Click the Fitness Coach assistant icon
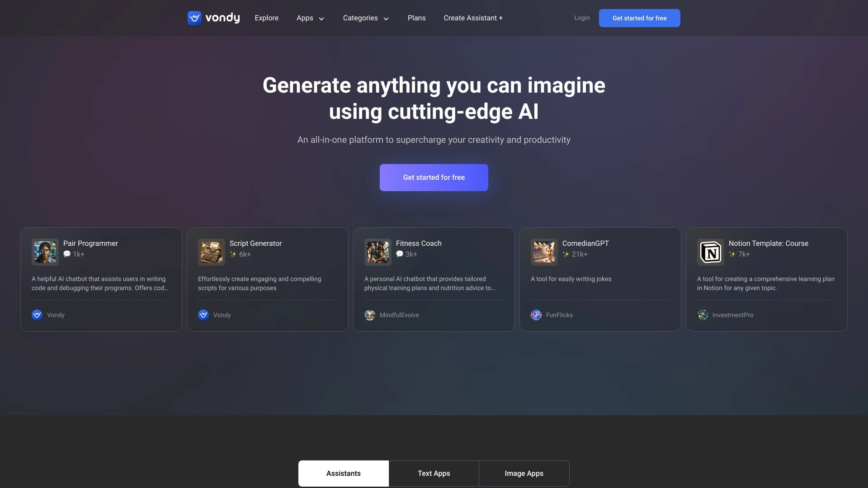The width and height of the screenshot is (868, 488). (x=377, y=251)
